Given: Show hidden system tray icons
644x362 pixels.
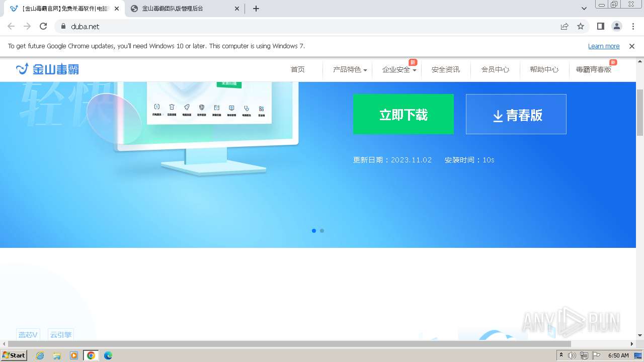Looking at the screenshot, I should coord(561,355).
